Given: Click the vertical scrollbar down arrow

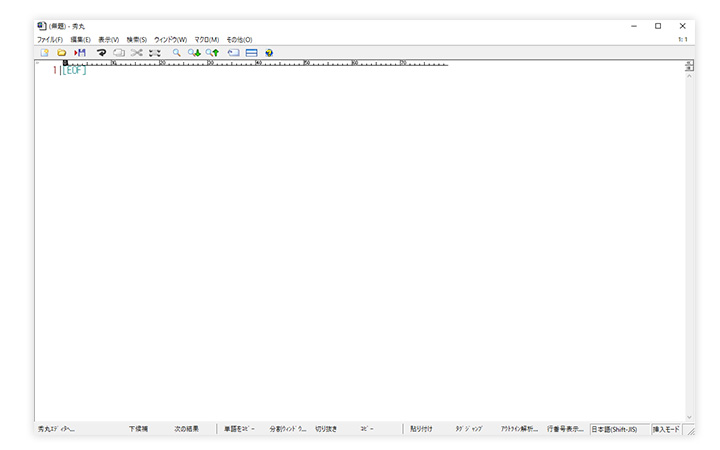Looking at the screenshot, I should [x=689, y=417].
